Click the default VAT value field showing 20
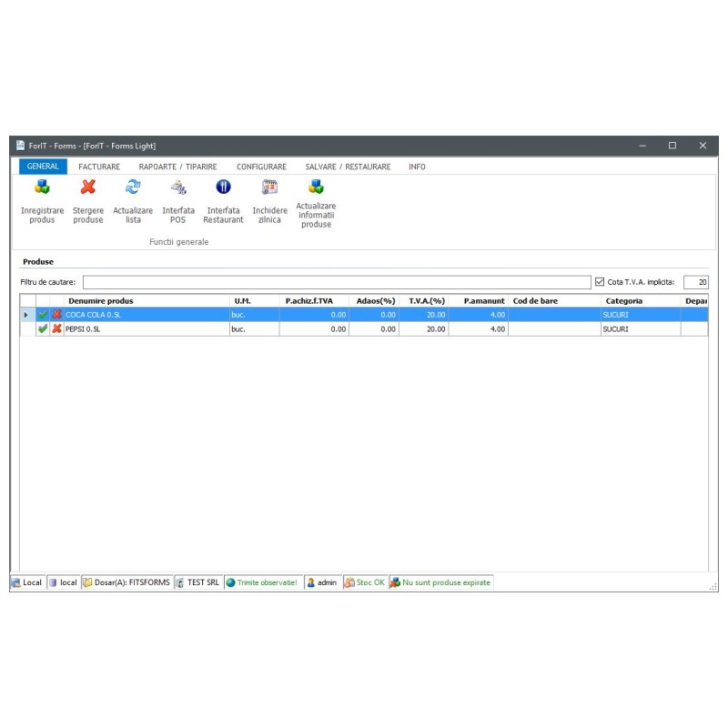Screen dimensions: 728x728 coord(696,282)
